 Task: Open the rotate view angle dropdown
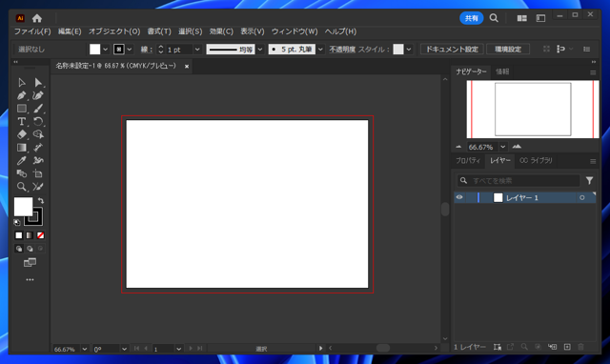point(124,349)
